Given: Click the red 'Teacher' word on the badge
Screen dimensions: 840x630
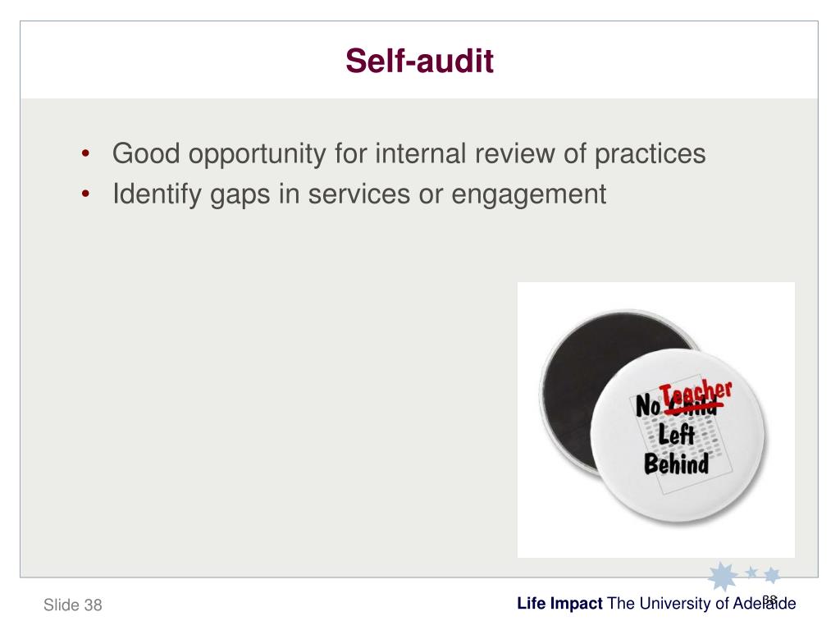Looking at the screenshot, I should (696, 393).
